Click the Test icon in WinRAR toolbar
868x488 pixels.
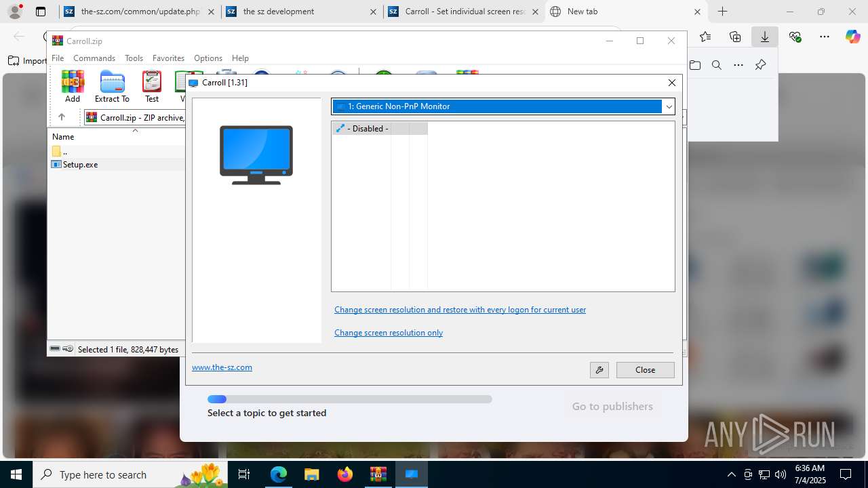[152, 87]
